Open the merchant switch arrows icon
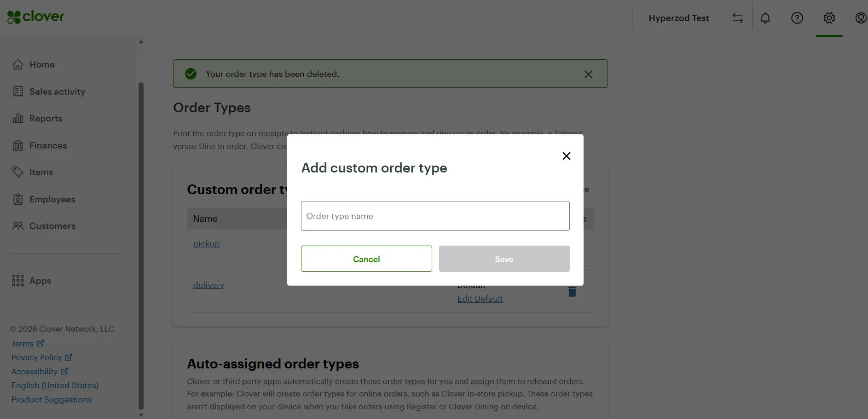868x419 pixels. tap(738, 18)
